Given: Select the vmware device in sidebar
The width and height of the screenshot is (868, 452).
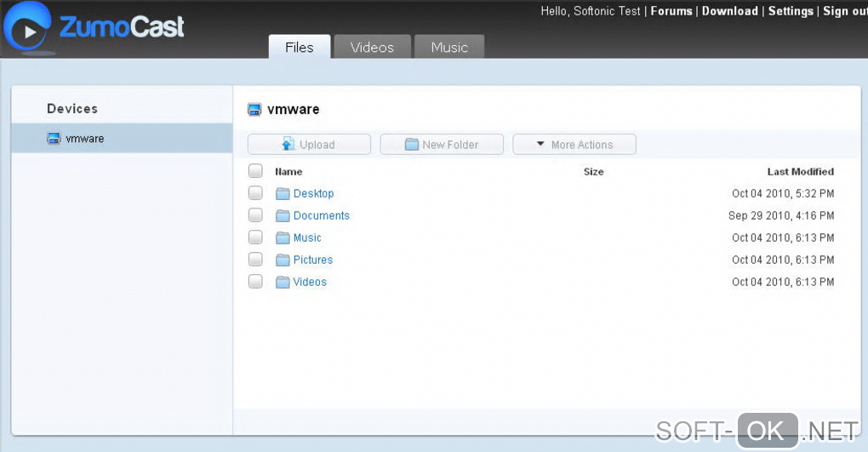Looking at the screenshot, I should coord(122,139).
